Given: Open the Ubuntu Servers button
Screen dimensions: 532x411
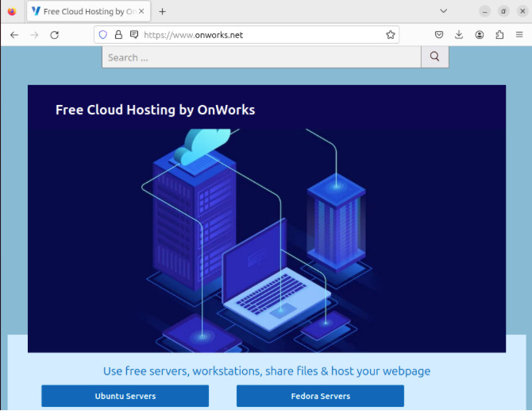Looking at the screenshot, I should [x=125, y=396].
